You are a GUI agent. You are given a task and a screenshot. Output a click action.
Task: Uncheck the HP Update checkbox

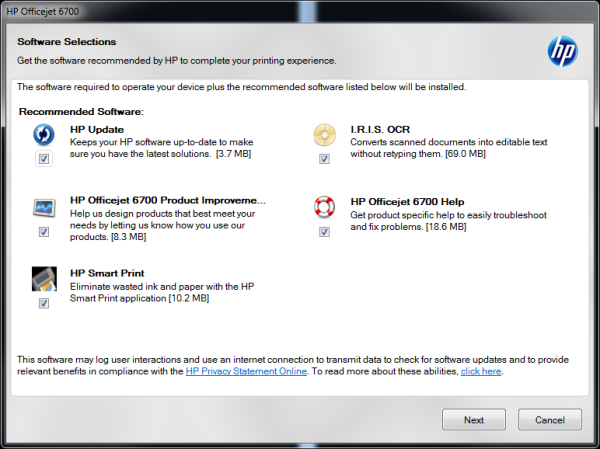(x=44, y=159)
